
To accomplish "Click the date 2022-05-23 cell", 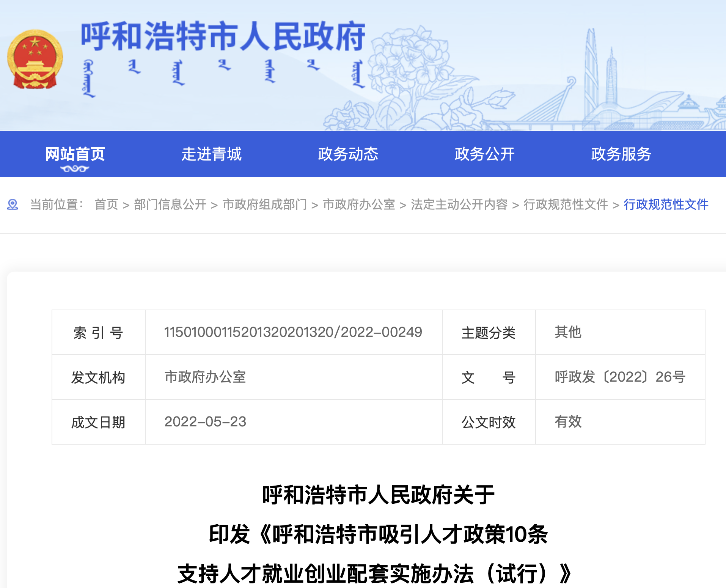I will coord(205,422).
